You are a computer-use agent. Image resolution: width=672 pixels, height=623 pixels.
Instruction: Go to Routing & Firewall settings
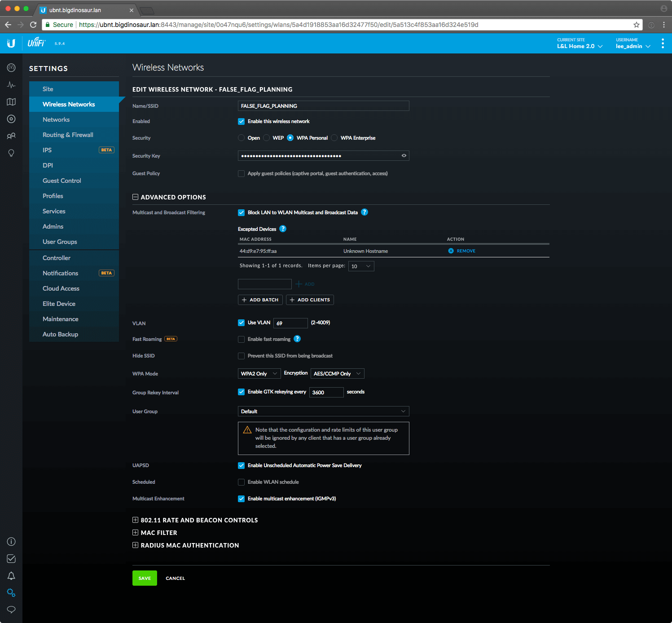tap(68, 135)
